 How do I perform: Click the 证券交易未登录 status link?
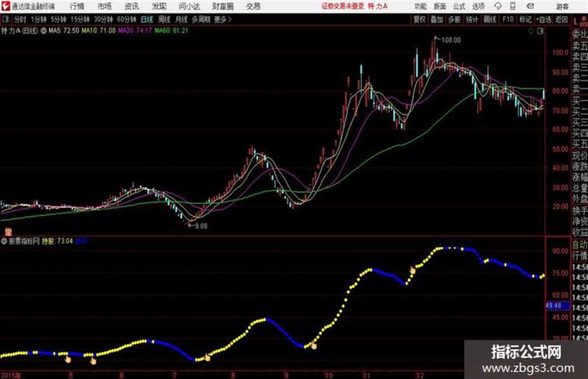[x=343, y=6]
